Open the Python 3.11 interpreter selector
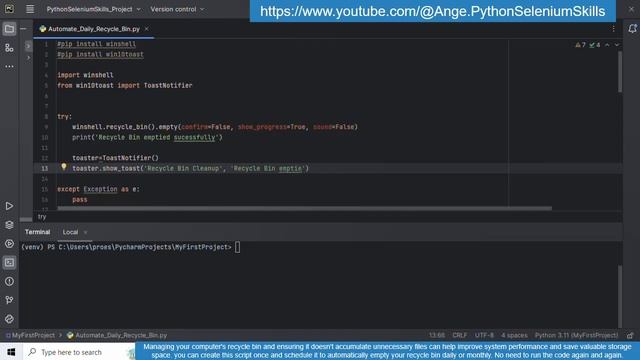640x360 pixels. [576, 335]
